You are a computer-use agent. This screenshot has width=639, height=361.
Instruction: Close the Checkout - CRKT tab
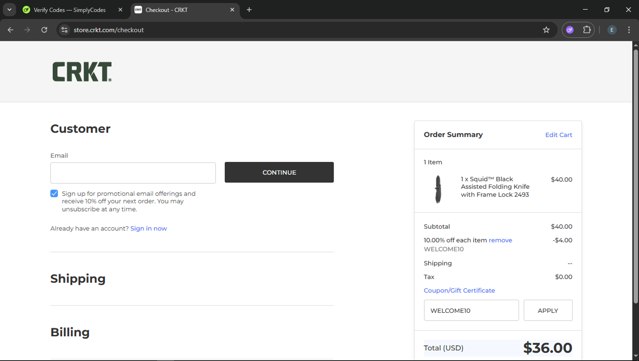coord(232,10)
